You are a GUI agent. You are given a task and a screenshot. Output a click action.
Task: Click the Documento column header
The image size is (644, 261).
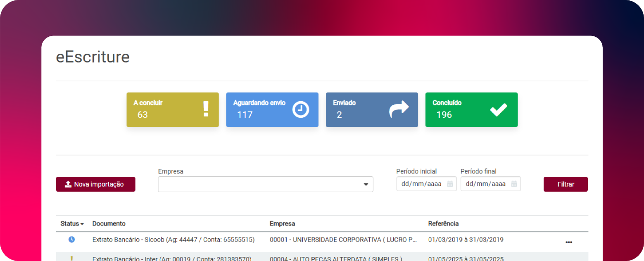[x=109, y=223]
